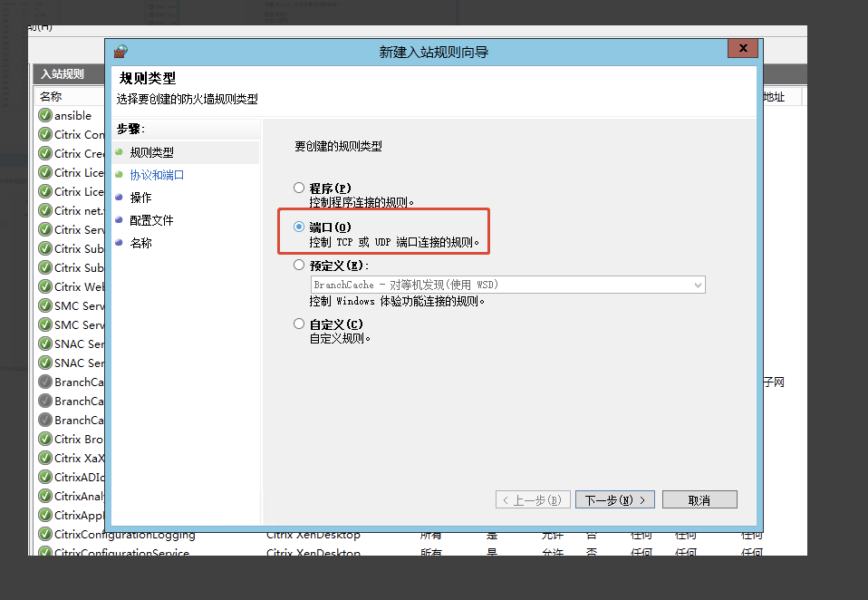Select the 协议和端口 wizard step
The height and width of the screenshot is (600, 868).
(x=157, y=174)
